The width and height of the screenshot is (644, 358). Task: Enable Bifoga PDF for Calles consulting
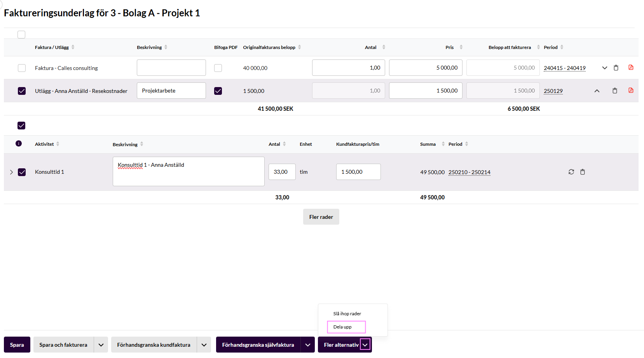(x=218, y=68)
